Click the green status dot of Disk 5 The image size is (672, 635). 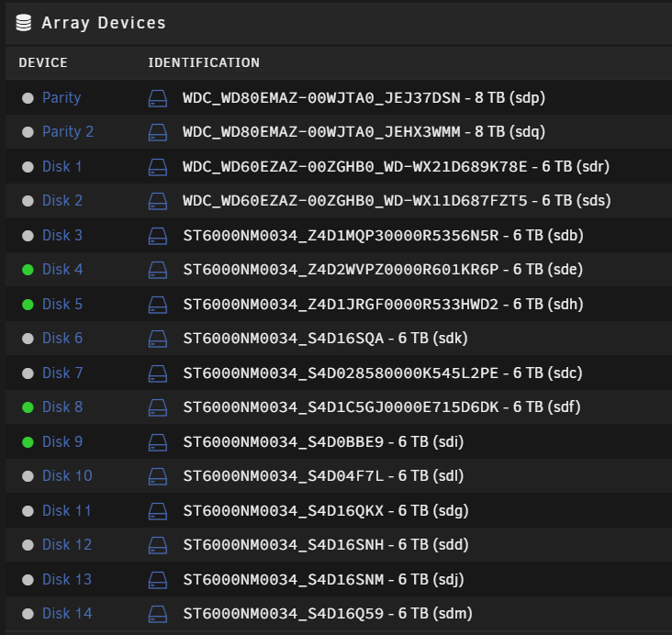tap(28, 305)
